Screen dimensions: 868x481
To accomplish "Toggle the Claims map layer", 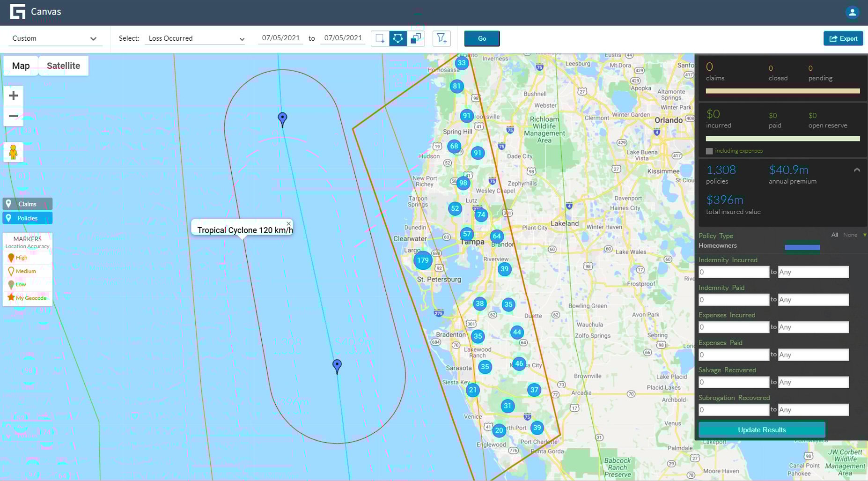I will click(27, 204).
